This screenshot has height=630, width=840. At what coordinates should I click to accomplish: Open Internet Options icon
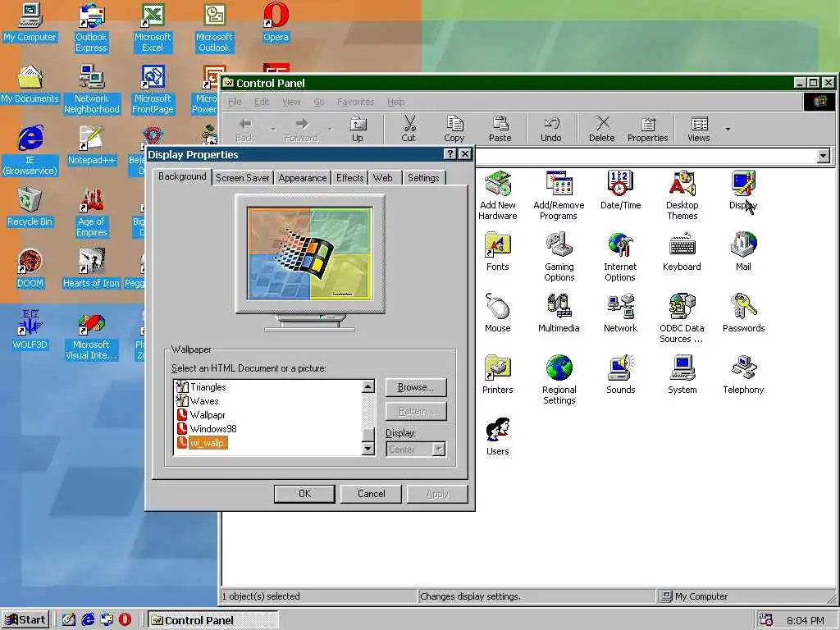(620, 257)
